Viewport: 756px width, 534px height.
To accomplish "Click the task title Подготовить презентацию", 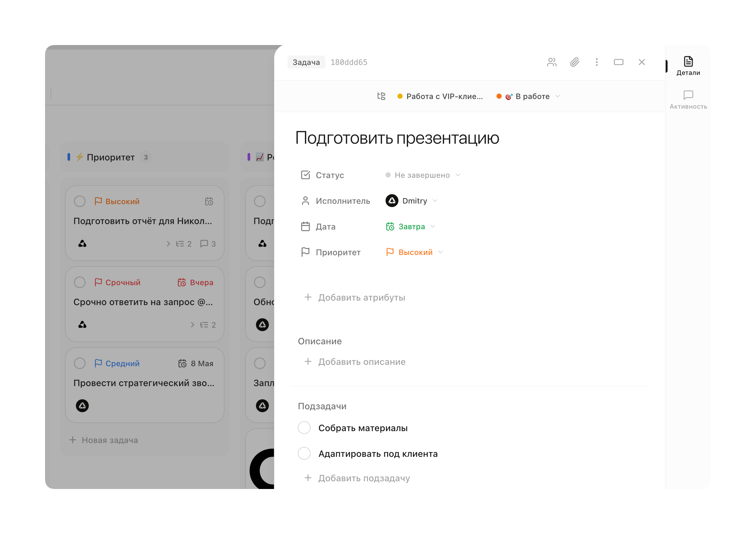I will click(x=397, y=138).
